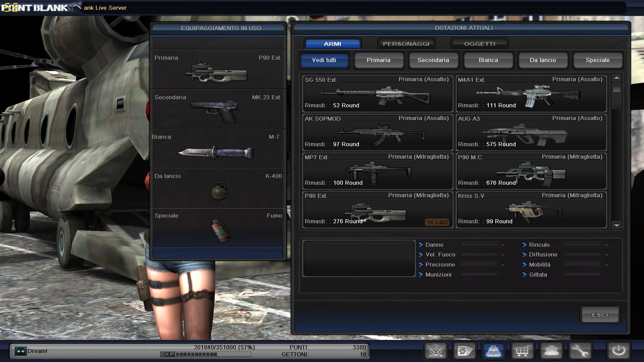Screen dimensions: 644x362
Task: Filter weapons by Da lancio
Action: [x=543, y=60]
